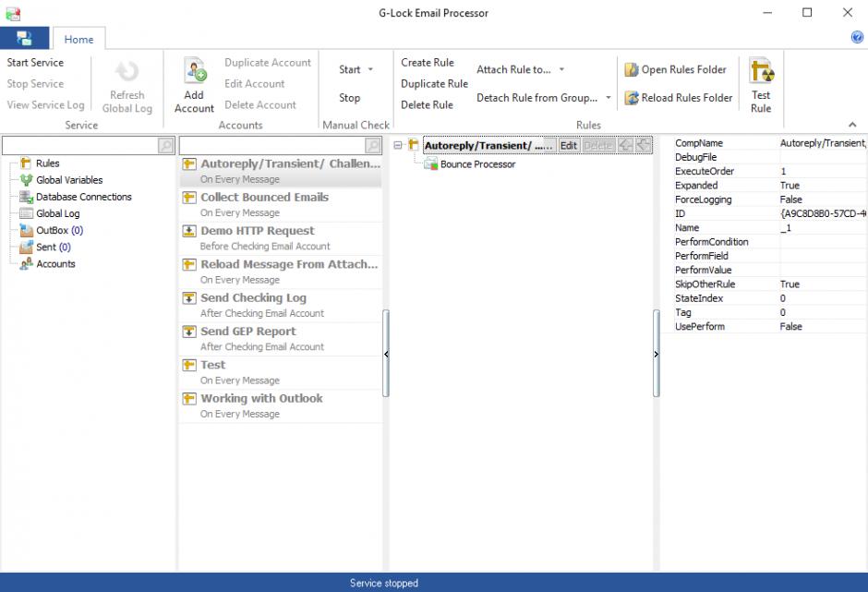Click the CompName property row

(769, 143)
